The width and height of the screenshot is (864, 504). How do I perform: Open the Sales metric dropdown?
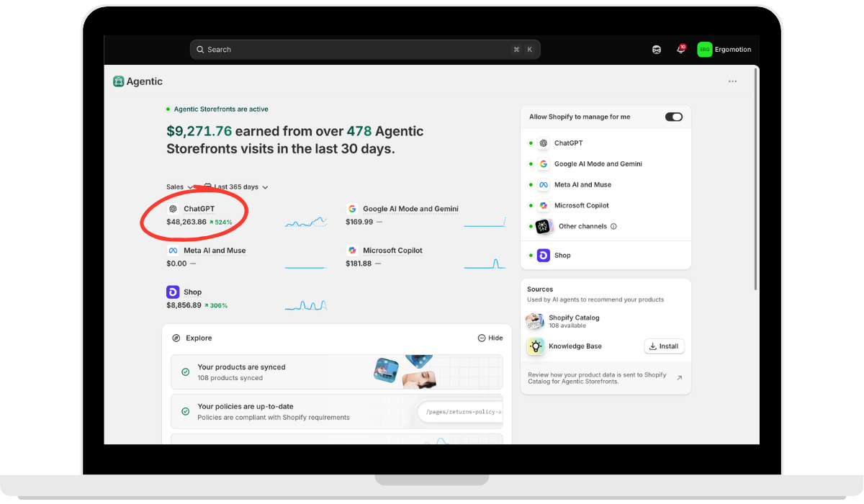180,187
